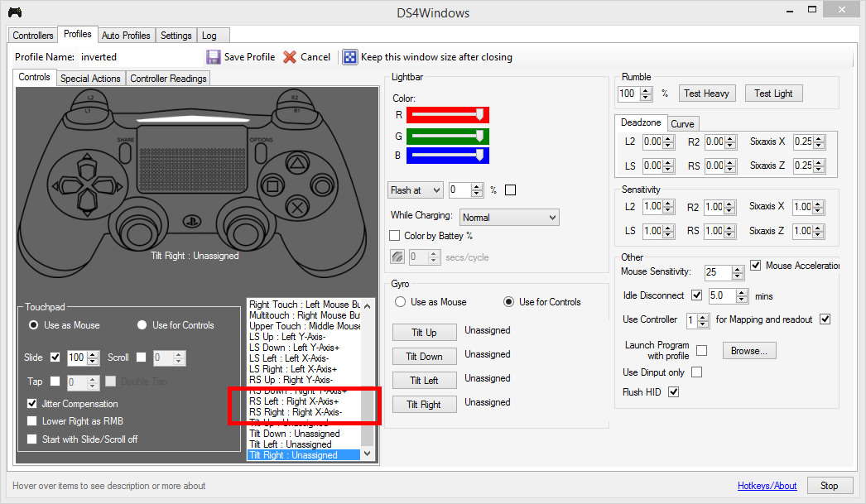This screenshot has height=504, width=866.
Task: Adjust the RS deadzone stepper
Action: tap(731, 166)
